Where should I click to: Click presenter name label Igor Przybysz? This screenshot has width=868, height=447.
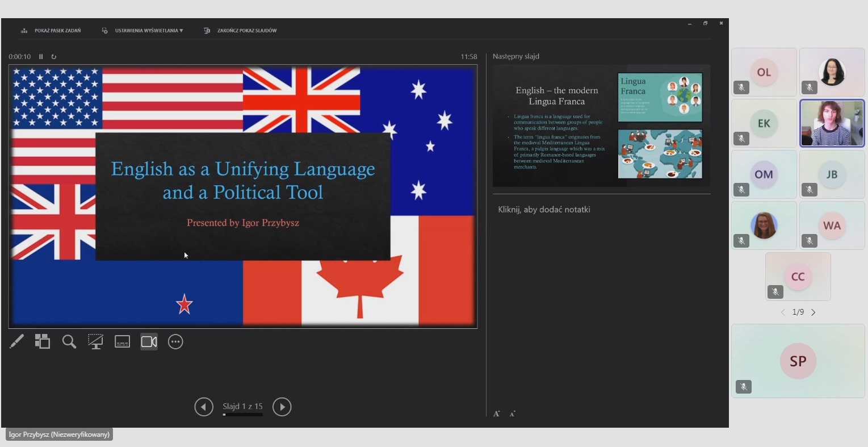pos(59,435)
